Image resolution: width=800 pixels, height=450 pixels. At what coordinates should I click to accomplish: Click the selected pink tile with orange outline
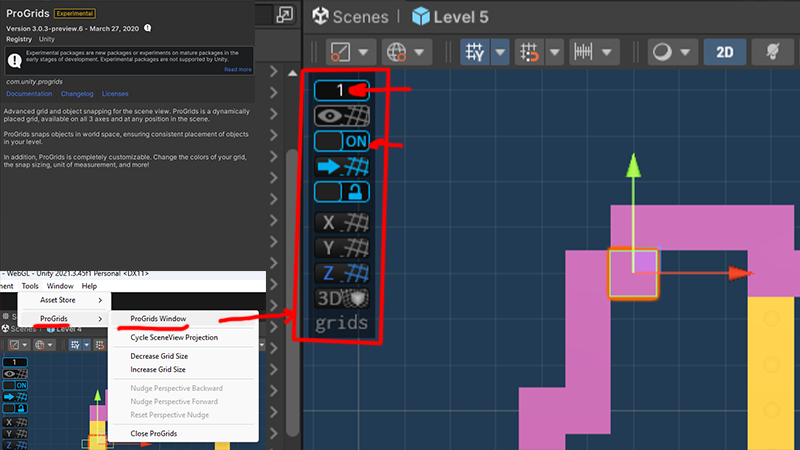coord(633,273)
